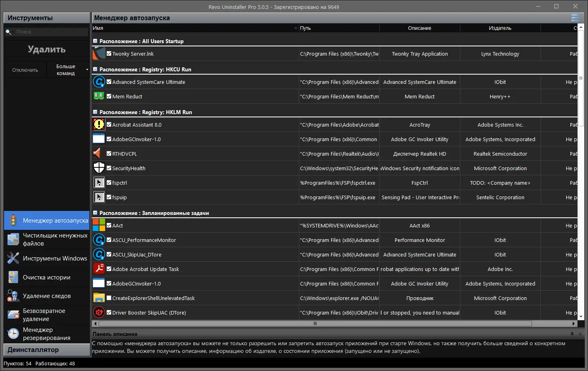Image resolution: width=588 pixels, height=371 pixels.
Task: Uncheck the Driver Booster SkipUAC checkbox
Action: coord(109,312)
